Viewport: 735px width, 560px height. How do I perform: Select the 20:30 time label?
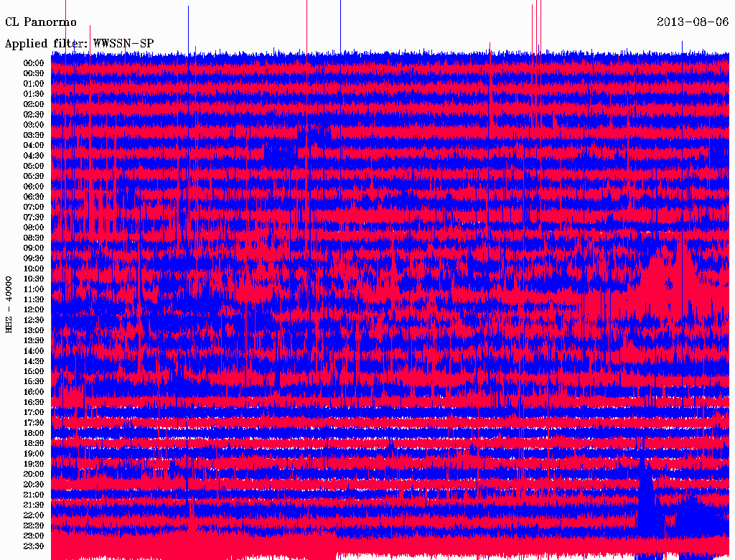(34, 485)
